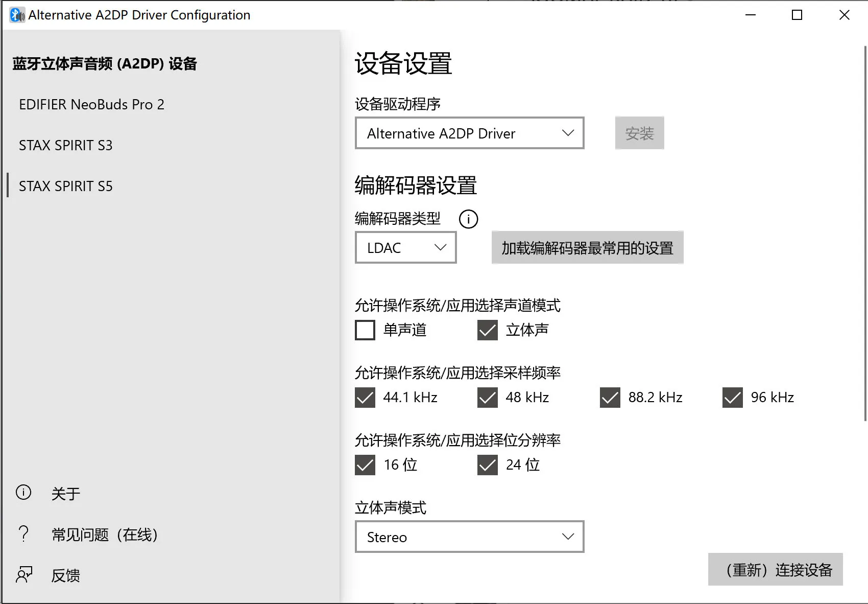This screenshot has width=868, height=604.
Task: Toggle the 88.2 kHz sample rate checkbox
Action: 610,398
